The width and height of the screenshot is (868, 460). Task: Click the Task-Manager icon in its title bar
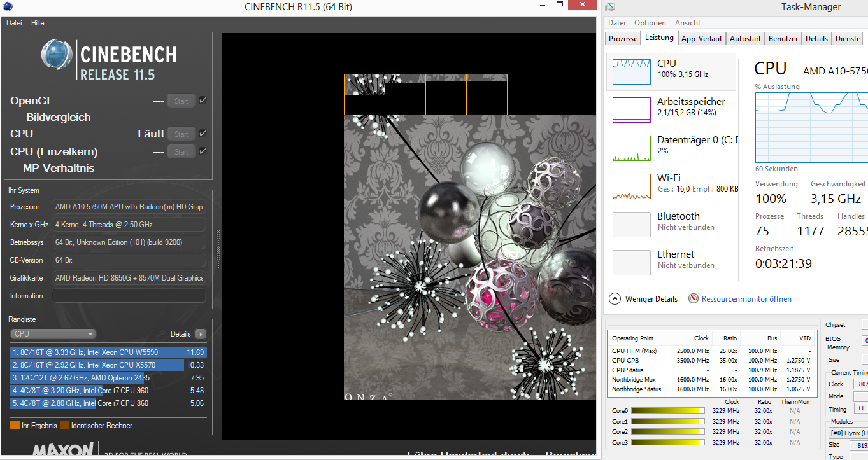pos(611,8)
